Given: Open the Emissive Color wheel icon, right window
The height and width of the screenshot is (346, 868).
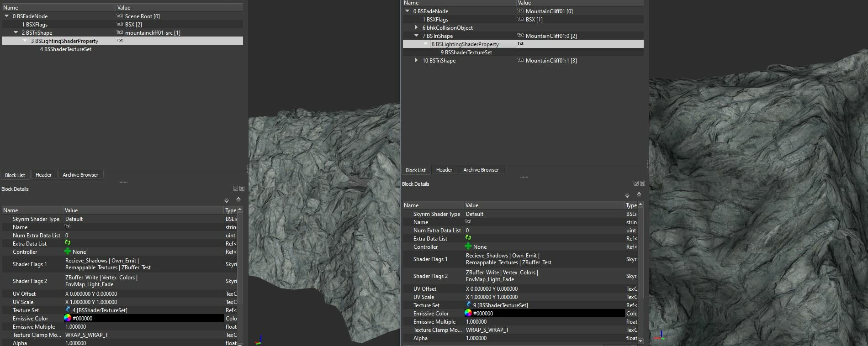Looking at the screenshot, I should pos(468,313).
